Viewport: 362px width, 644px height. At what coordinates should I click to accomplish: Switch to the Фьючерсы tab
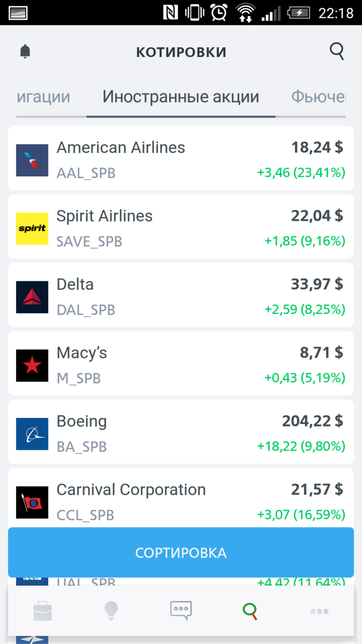point(319,97)
